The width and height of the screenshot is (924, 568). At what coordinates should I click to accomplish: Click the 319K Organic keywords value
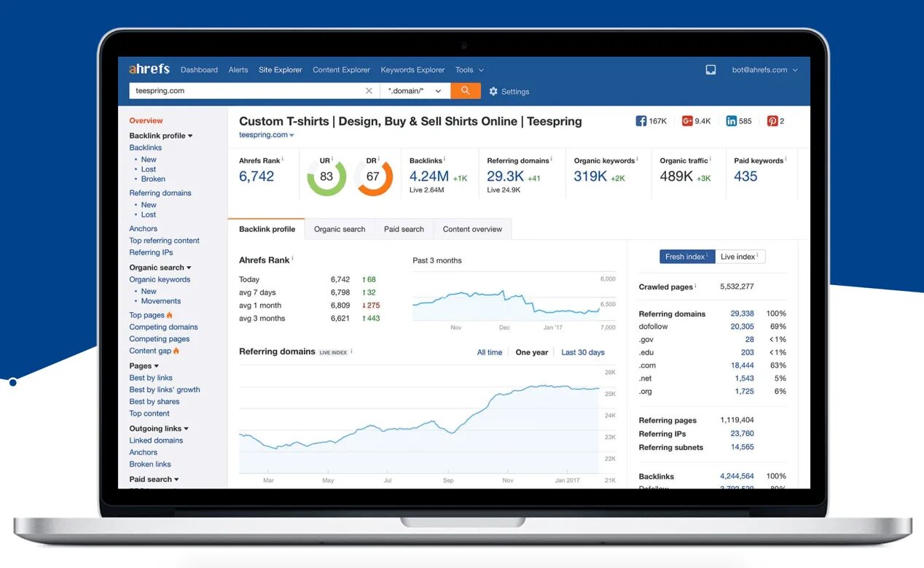[590, 176]
